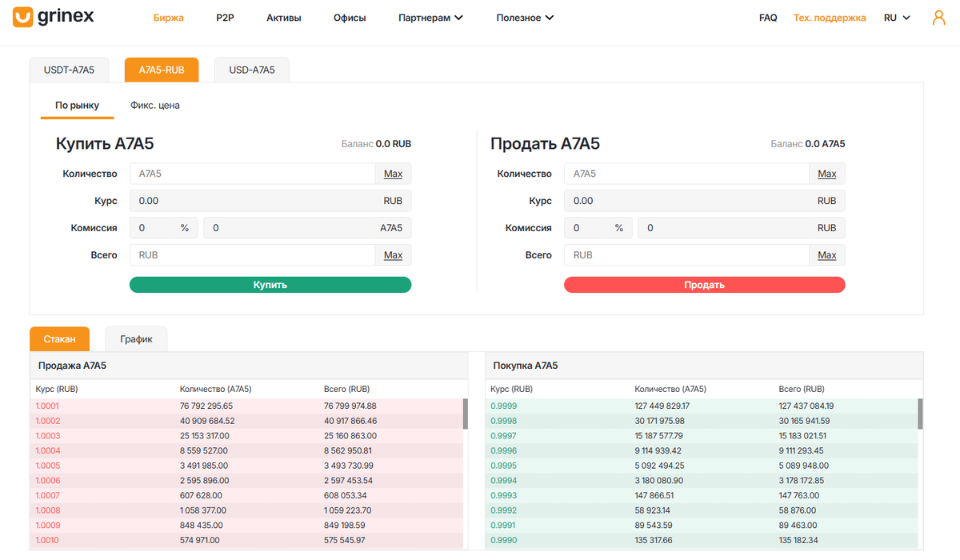Click Max in buy Количество field

coord(393,174)
